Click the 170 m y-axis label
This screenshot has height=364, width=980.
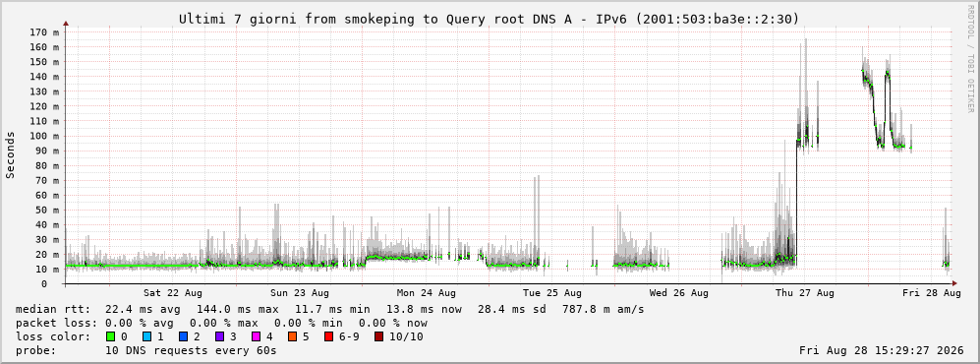coord(48,31)
